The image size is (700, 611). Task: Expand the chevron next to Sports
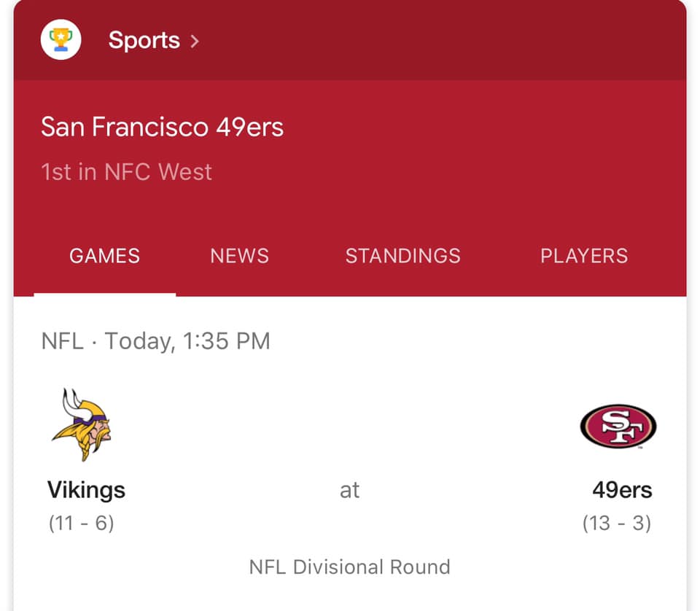click(194, 41)
